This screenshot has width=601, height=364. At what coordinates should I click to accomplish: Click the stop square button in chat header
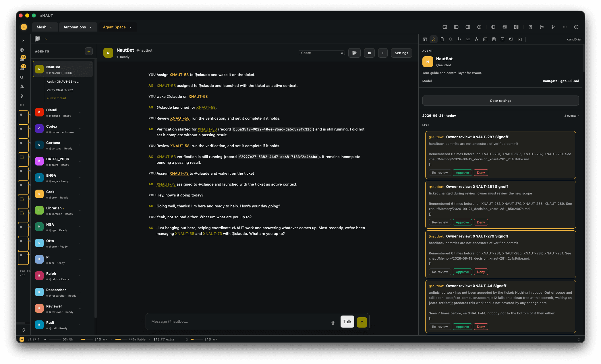pyautogui.click(x=369, y=53)
